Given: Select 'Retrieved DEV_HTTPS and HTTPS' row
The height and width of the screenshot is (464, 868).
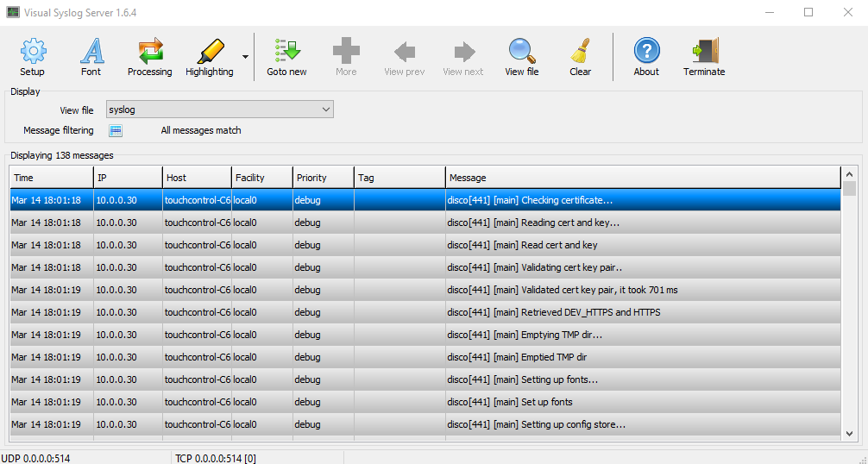Looking at the screenshot, I should (425, 312).
